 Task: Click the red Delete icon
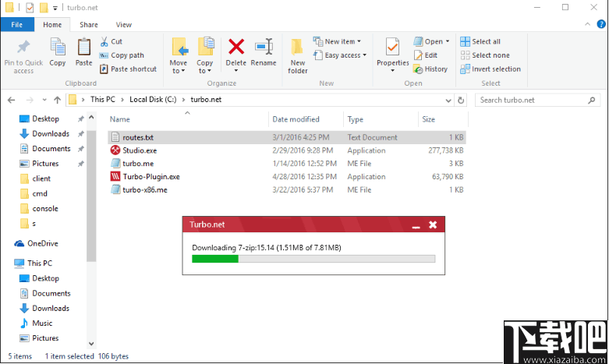click(x=236, y=47)
